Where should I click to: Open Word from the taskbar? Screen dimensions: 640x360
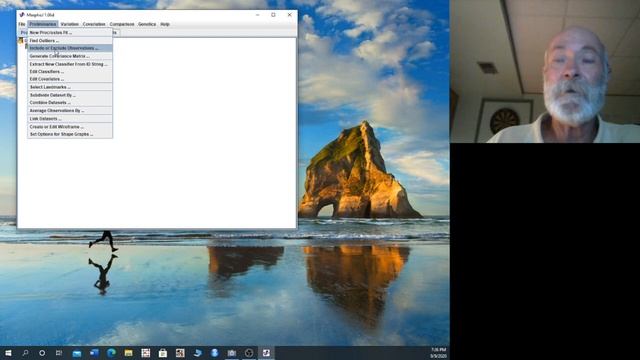pyautogui.click(x=94, y=353)
